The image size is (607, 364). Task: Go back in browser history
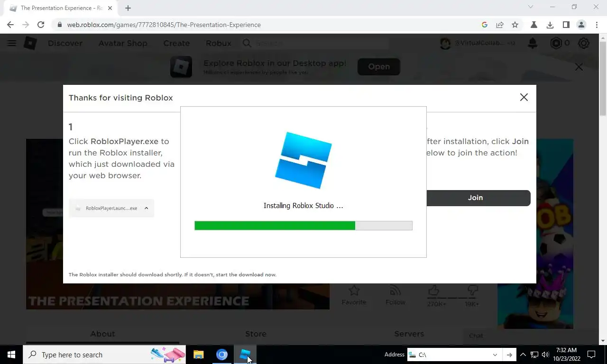click(x=10, y=25)
